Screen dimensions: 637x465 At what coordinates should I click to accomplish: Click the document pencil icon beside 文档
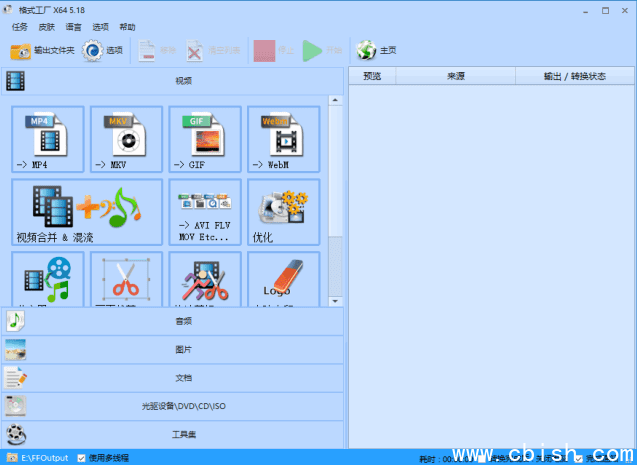tap(15, 378)
